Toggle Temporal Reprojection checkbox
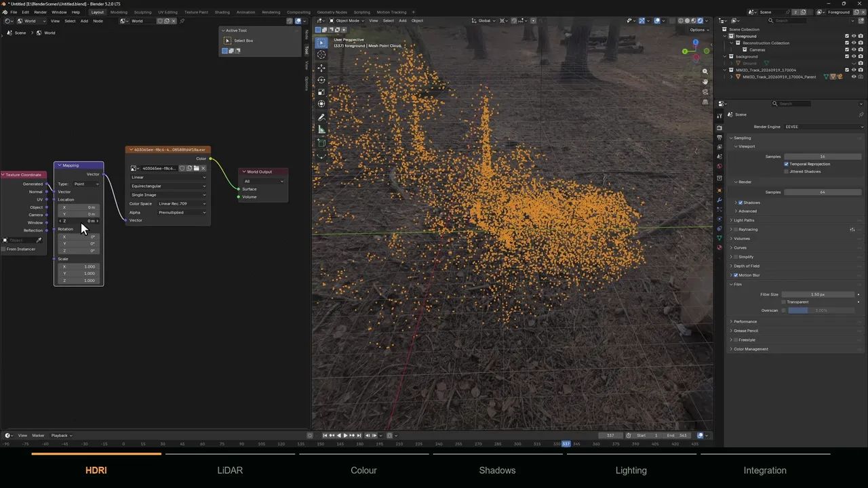The image size is (868, 488). [787, 164]
